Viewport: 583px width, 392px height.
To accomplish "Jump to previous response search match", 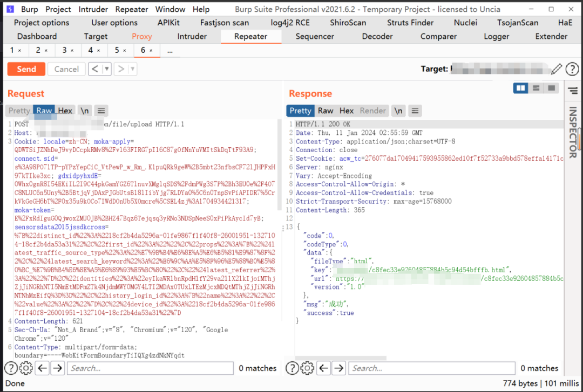I will 324,368.
